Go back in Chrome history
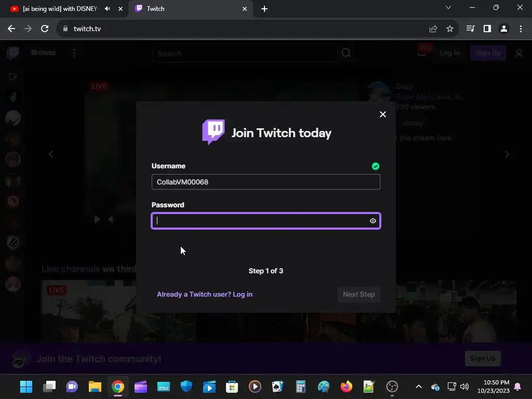 (x=11, y=29)
